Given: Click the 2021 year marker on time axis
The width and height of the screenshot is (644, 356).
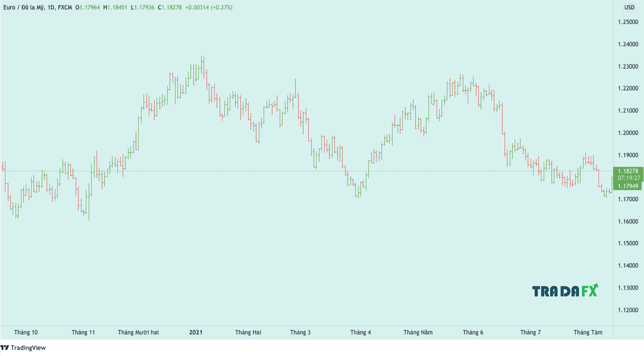Looking at the screenshot, I should click(196, 332).
